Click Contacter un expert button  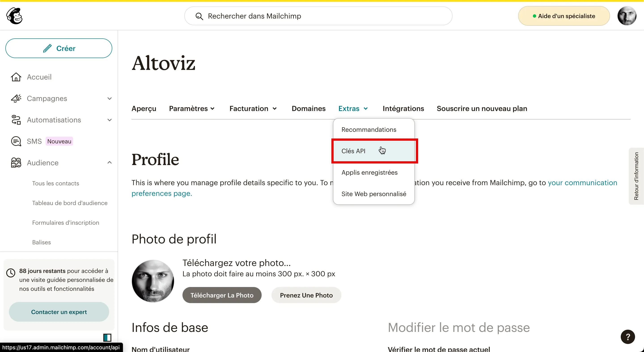(59, 312)
